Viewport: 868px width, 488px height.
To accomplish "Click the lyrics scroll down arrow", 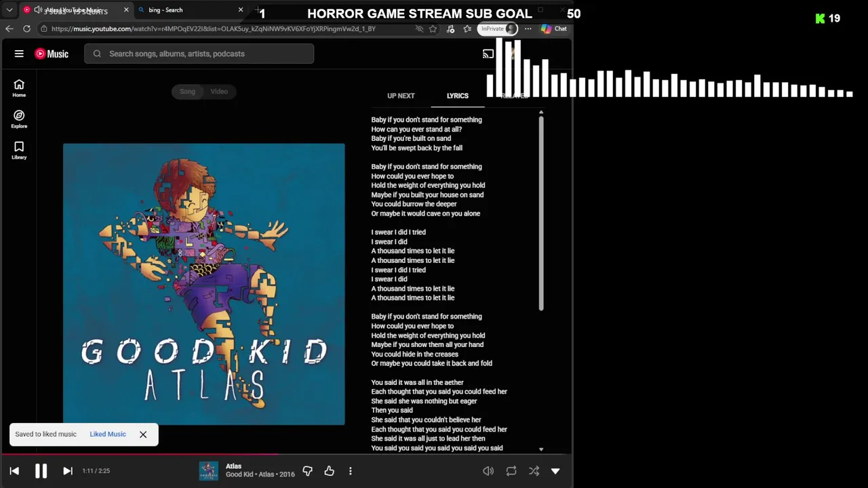I will coord(541,449).
